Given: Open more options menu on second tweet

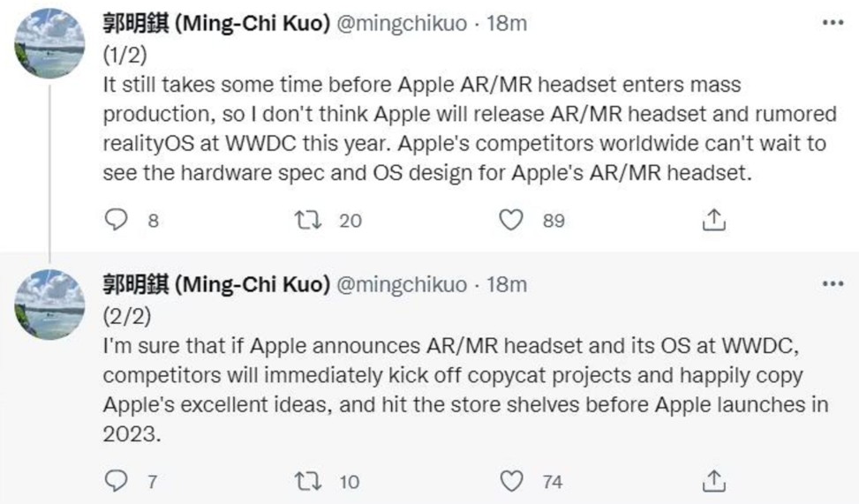Looking at the screenshot, I should click(x=833, y=284).
